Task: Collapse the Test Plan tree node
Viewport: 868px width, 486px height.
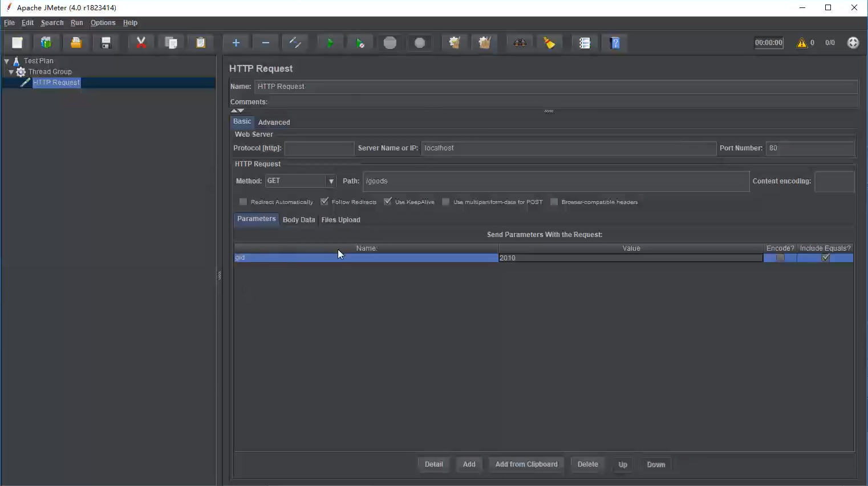Action: (x=7, y=61)
